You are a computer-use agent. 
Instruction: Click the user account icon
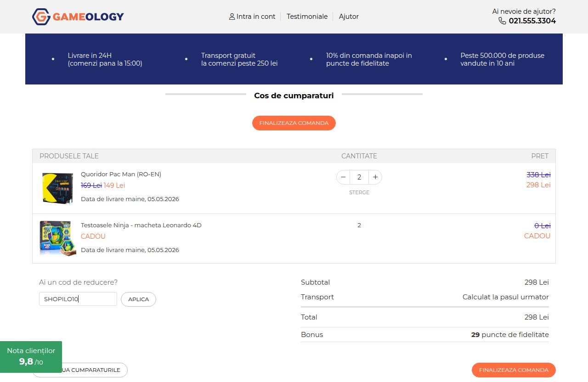(232, 17)
